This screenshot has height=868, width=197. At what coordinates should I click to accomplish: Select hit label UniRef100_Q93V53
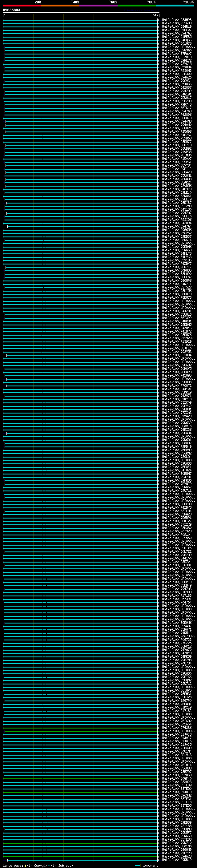(176, 352)
